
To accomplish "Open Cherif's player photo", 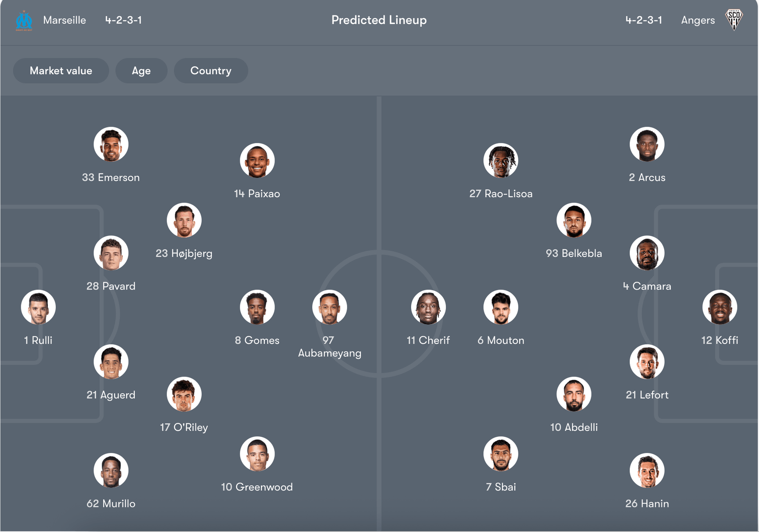I will click(x=428, y=307).
